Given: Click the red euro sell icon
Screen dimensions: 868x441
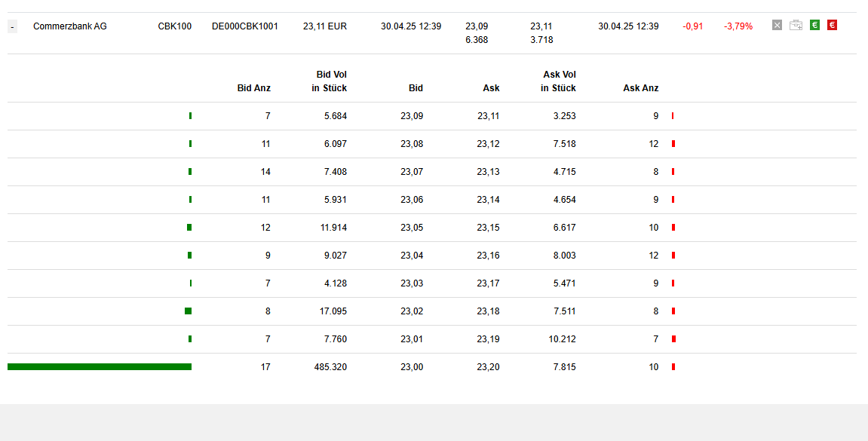Looking at the screenshot, I should pyautogui.click(x=832, y=25).
